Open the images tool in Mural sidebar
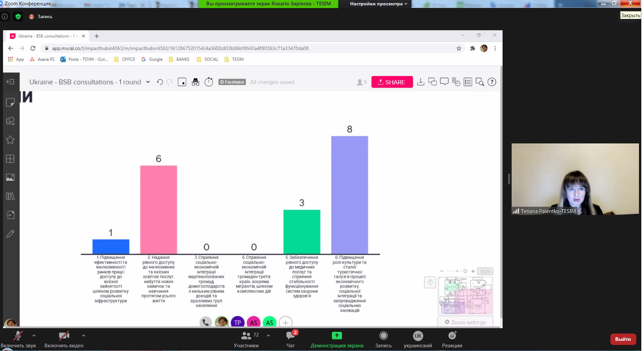Image resolution: width=644 pixels, height=351 pixels. tap(10, 177)
